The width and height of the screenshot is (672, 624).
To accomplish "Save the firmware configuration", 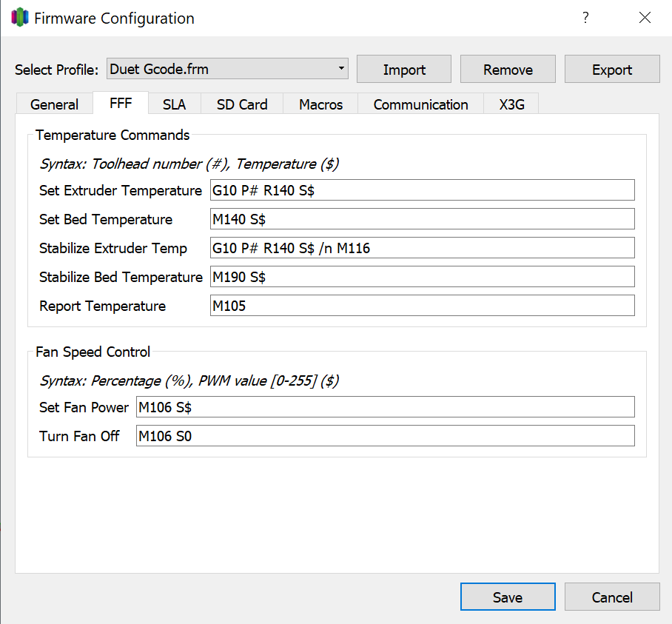I will click(508, 597).
